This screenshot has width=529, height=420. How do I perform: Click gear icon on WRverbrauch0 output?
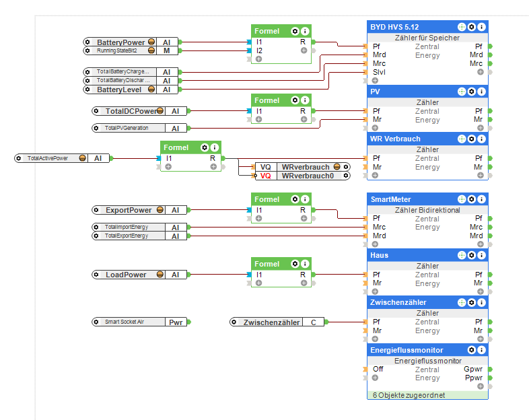click(346, 176)
